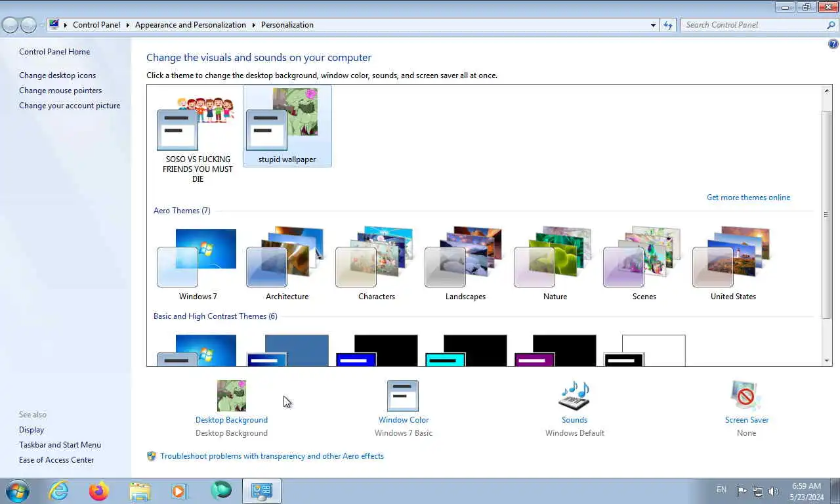Open Action Center flag tray icon
The image size is (840, 504).
[x=742, y=491]
